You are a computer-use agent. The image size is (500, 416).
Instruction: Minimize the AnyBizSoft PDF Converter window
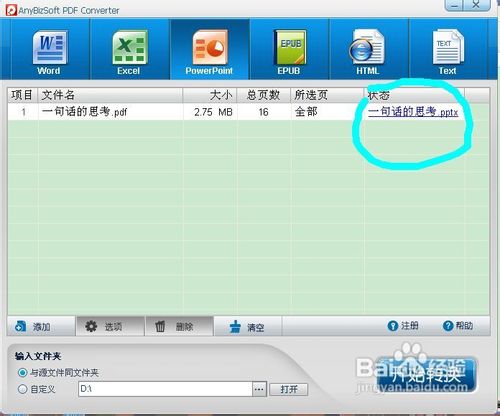coord(455,5)
